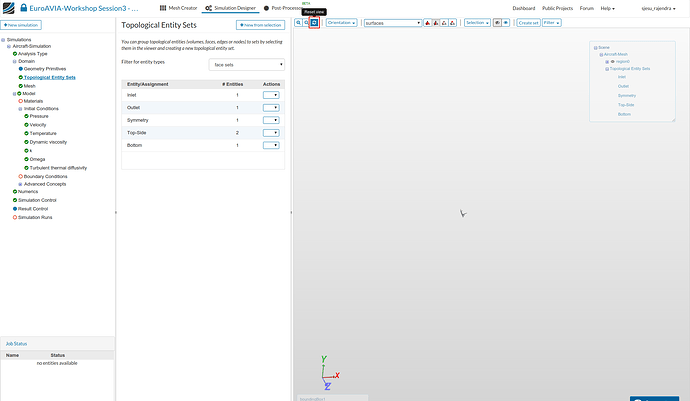Open Actions dropdown for Inlet row
Viewport: 690px width, 401px height.
(x=271, y=95)
